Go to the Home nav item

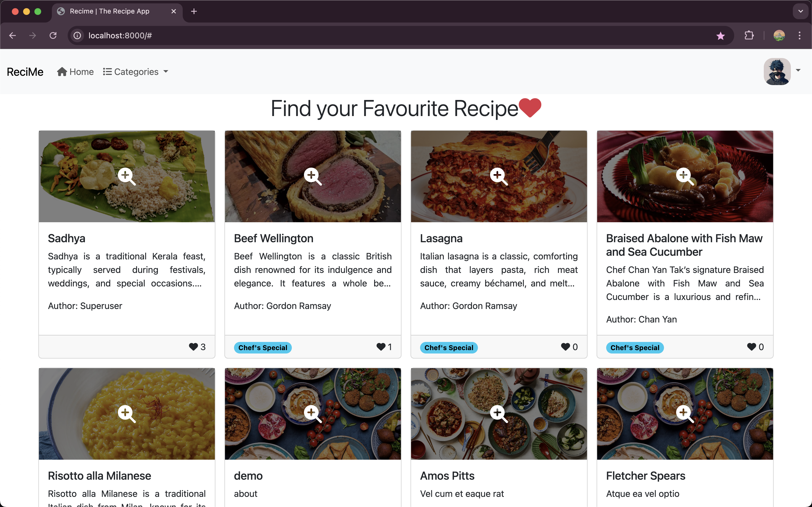pos(76,72)
